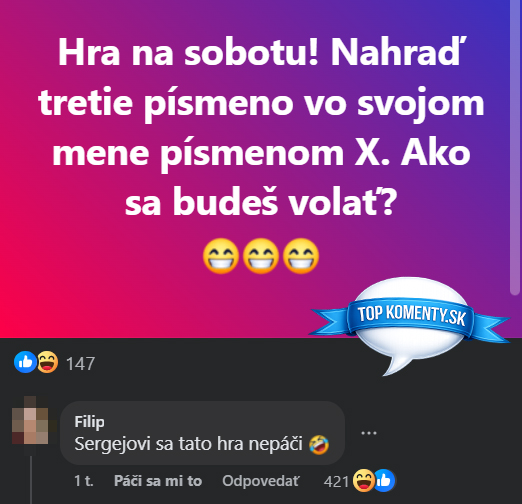This screenshot has width=522, height=504.
Task: Click the '1 t.' comment timestamp
Action: pyautogui.click(x=84, y=481)
